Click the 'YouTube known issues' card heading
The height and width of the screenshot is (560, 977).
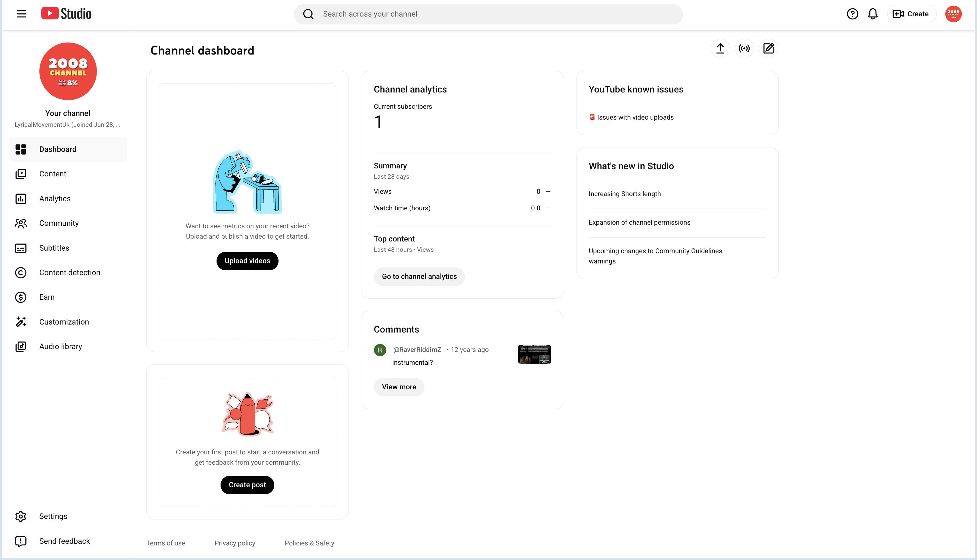(x=636, y=89)
